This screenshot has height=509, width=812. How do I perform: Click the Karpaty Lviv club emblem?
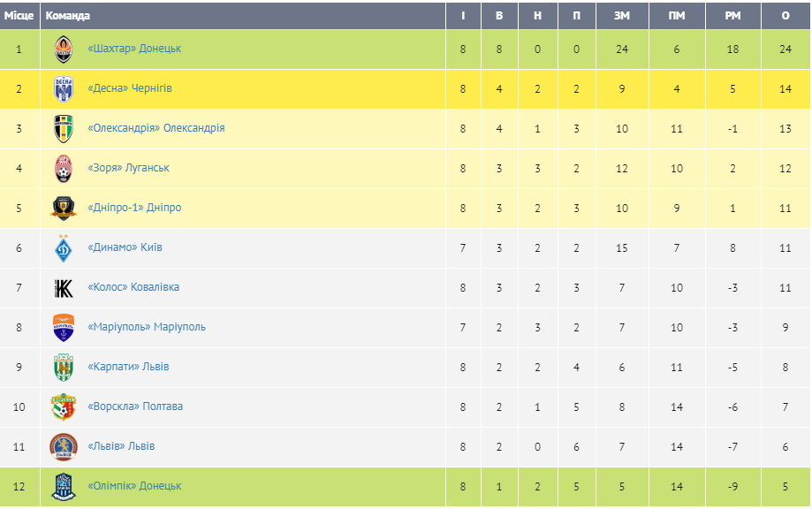point(64,368)
